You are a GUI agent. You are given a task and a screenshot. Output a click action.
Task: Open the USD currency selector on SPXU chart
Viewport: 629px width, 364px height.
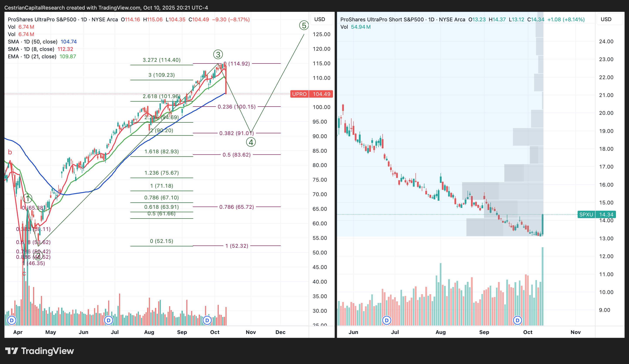[606, 19]
